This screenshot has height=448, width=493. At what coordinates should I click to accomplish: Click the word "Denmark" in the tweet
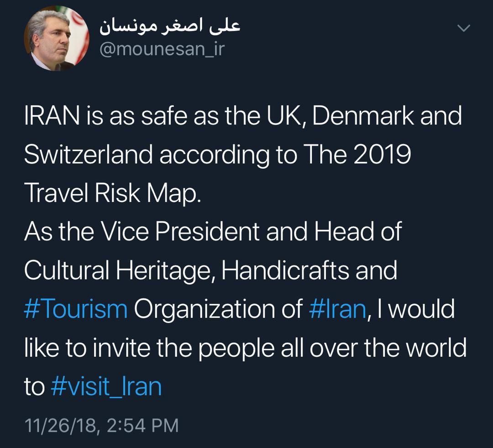[x=363, y=116]
